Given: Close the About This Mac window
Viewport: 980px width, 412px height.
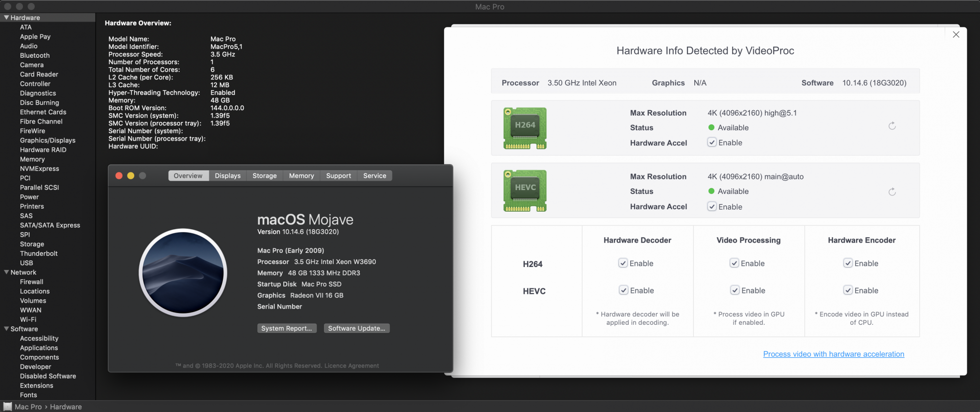Looking at the screenshot, I should click(119, 175).
